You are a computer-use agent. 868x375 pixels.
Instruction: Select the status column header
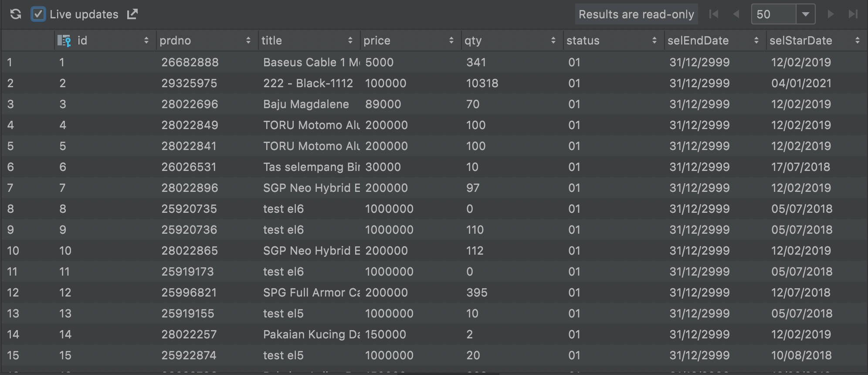614,41
